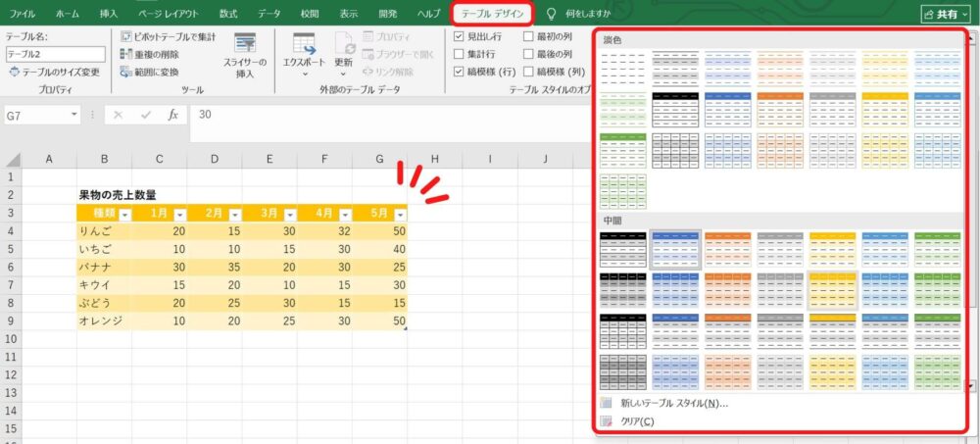Screen dimensions: 980x444
Task: Select column header G
Action: [379, 160]
